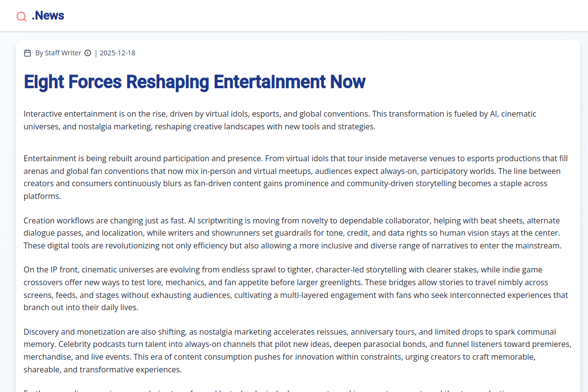588x392 pixels.
Task: Click the 2025-12-18 publication date
Action: [117, 53]
